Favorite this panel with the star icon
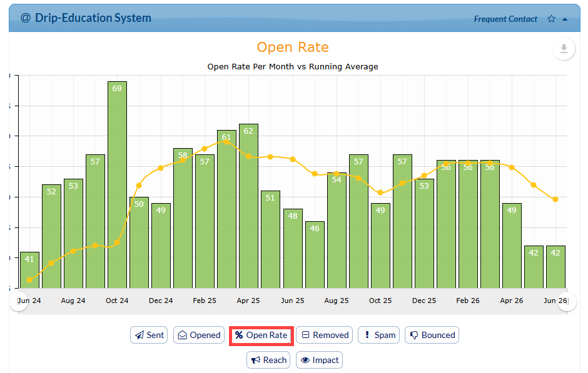Screen dimensions: 588x373 [x=551, y=19]
